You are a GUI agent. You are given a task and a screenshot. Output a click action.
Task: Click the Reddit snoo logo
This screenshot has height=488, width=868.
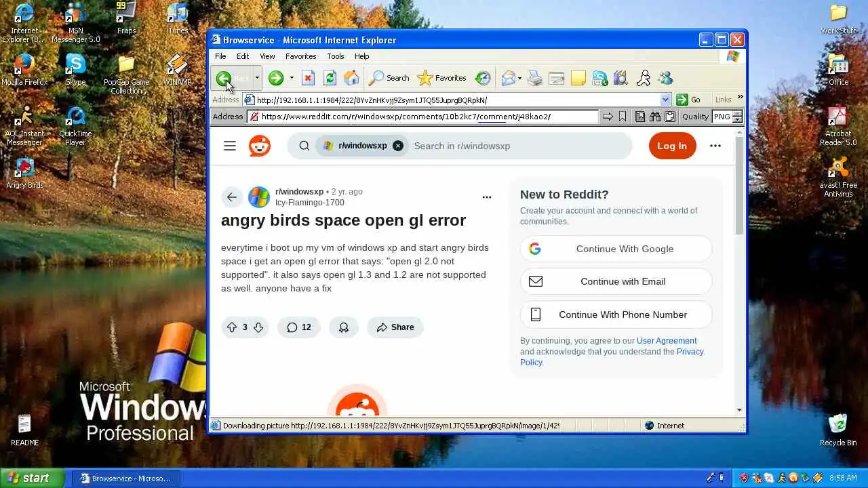(x=259, y=146)
